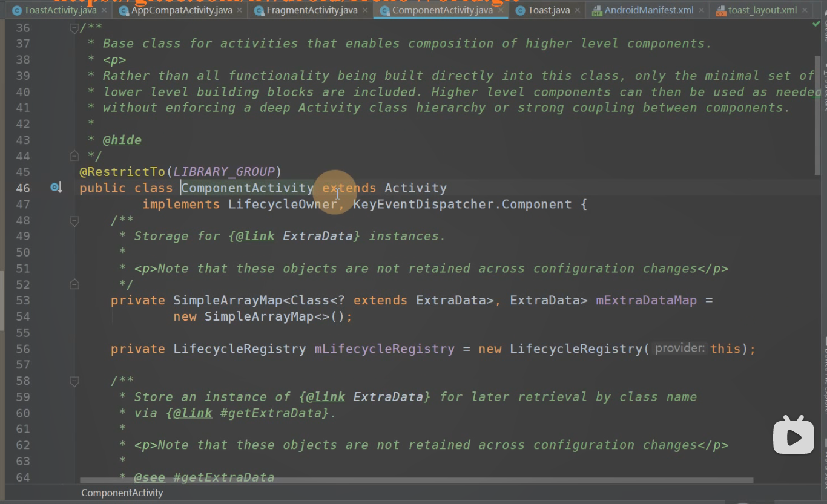Click the editor's horizontal scrollbar
The width and height of the screenshot is (827, 504).
coord(417,480)
